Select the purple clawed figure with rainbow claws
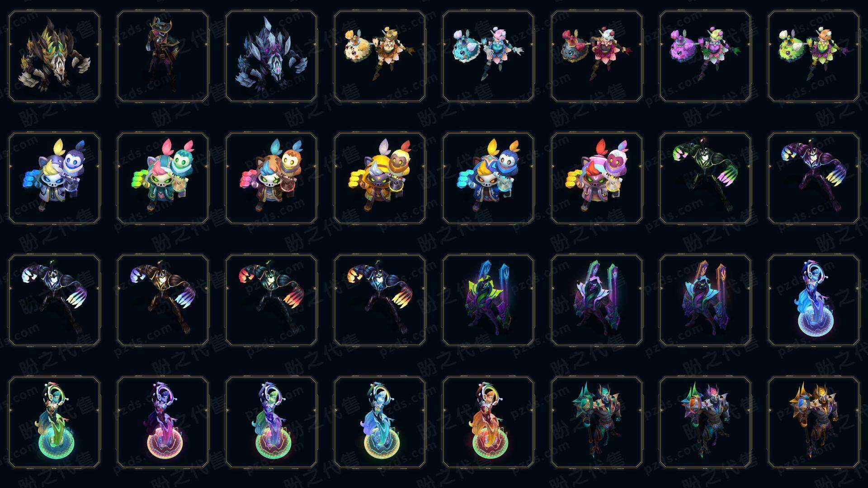 (x=814, y=178)
